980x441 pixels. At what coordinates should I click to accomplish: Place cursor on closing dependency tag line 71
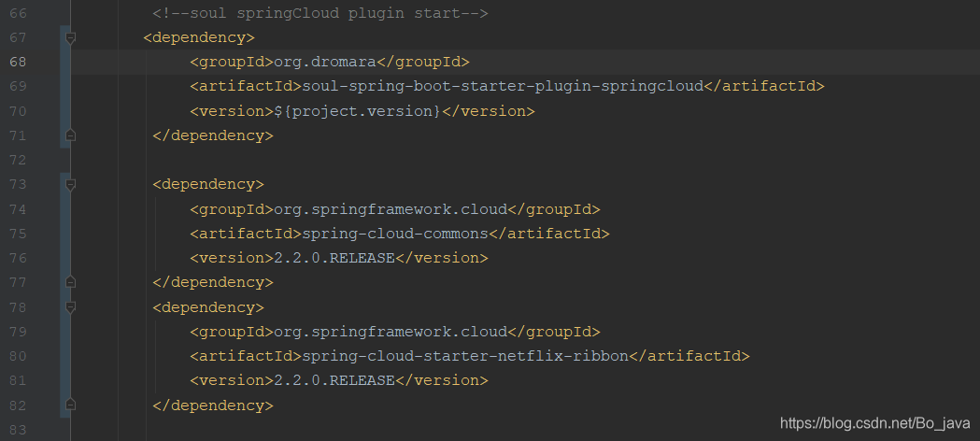212,135
